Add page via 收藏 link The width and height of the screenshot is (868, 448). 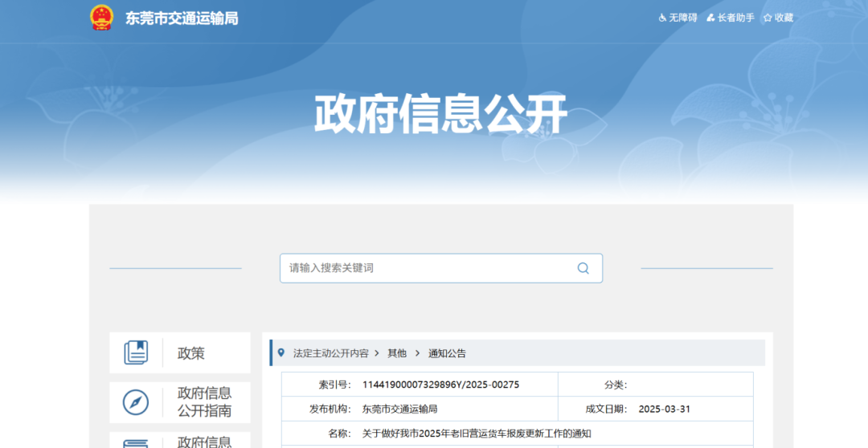tap(784, 18)
